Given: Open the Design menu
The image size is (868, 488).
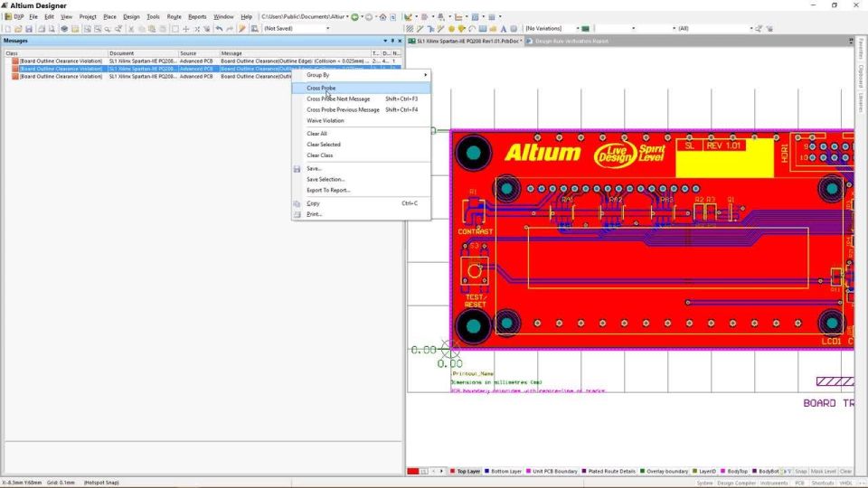Looking at the screenshot, I should pyautogui.click(x=131, y=17).
